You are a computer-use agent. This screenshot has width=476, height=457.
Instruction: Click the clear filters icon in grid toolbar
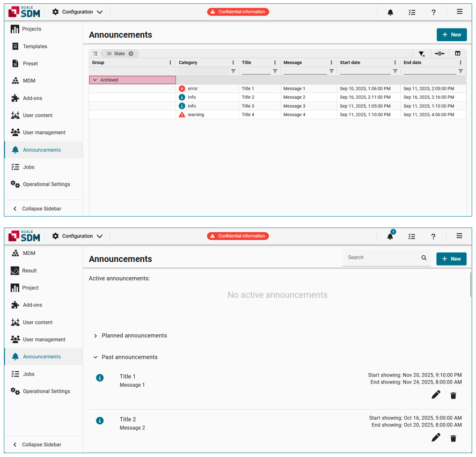click(422, 54)
